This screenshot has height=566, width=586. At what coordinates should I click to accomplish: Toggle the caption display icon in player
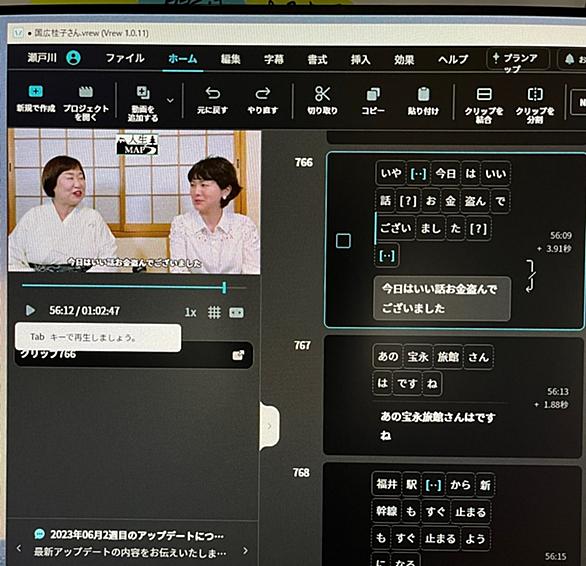[x=236, y=313]
